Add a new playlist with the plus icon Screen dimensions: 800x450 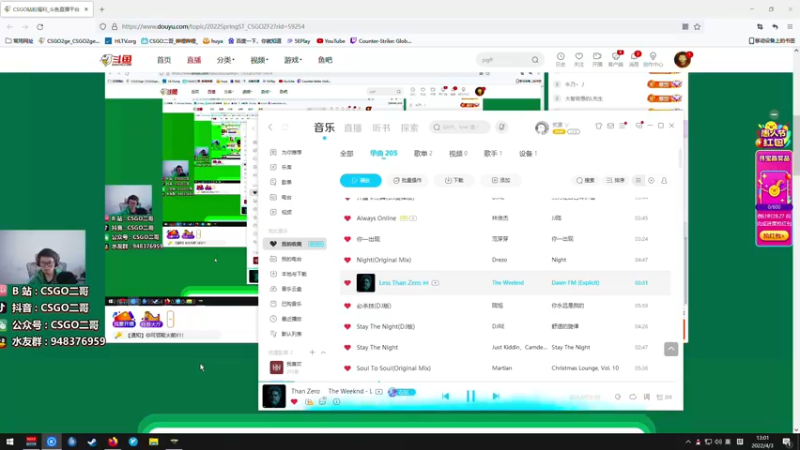coord(312,353)
